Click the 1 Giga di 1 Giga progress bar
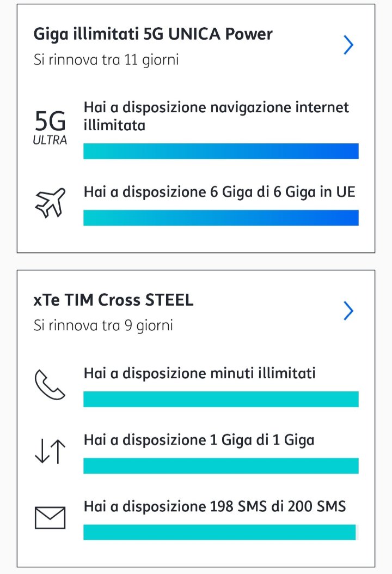 point(220,466)
